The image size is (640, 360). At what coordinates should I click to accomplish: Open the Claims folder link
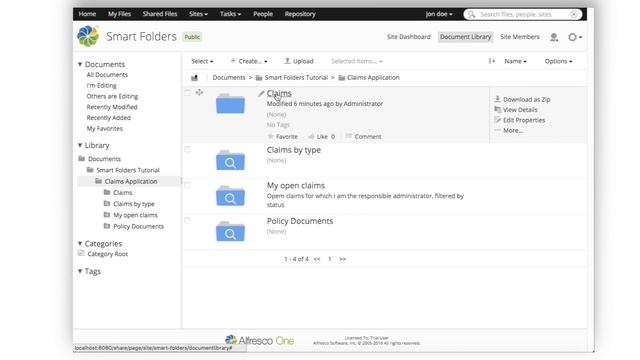point(279,93)
